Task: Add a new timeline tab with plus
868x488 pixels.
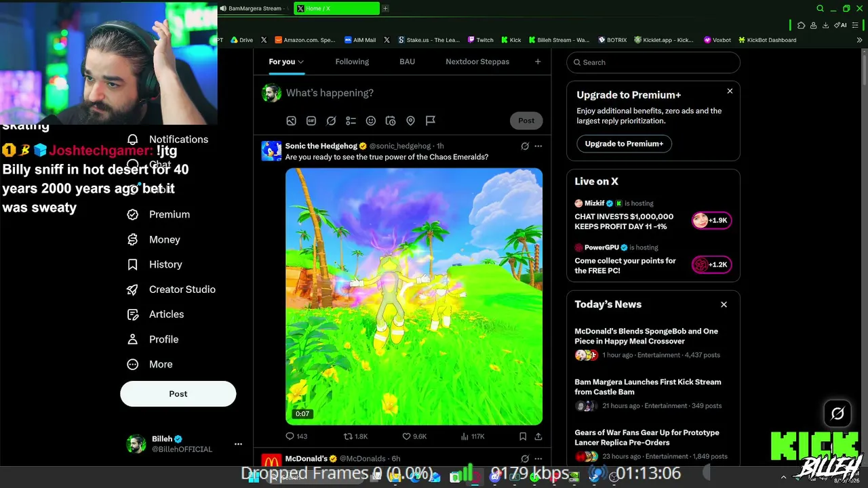Action: [x=538, y=62]
